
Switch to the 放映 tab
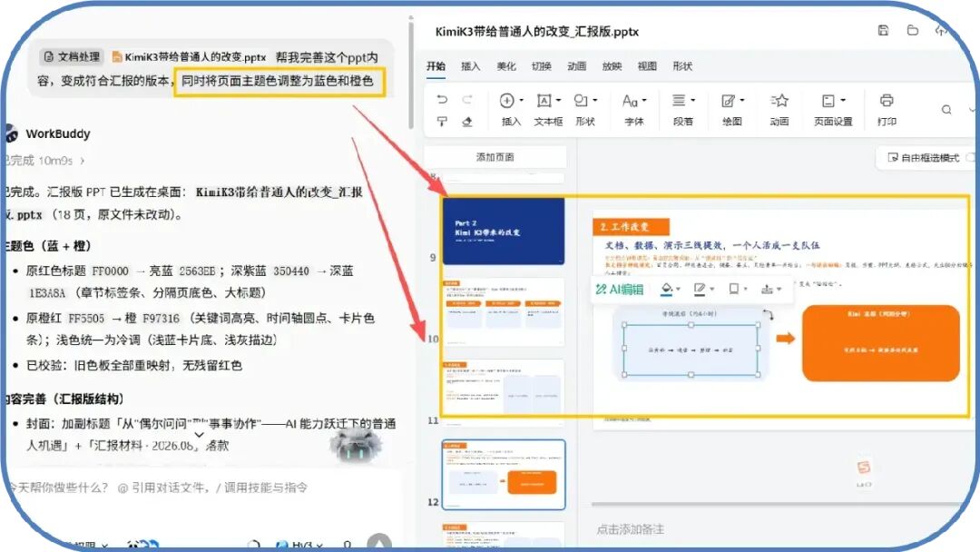click(612, 66)
